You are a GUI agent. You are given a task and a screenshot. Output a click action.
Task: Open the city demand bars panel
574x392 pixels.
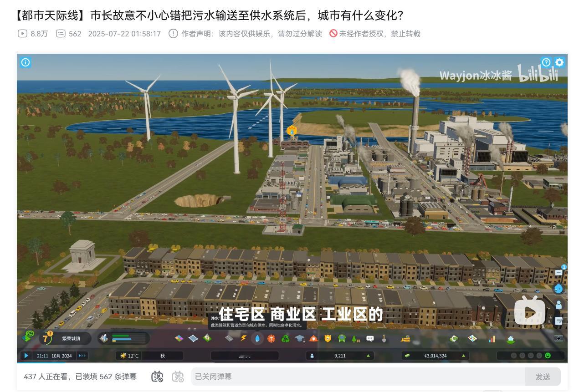pos(124,338)
